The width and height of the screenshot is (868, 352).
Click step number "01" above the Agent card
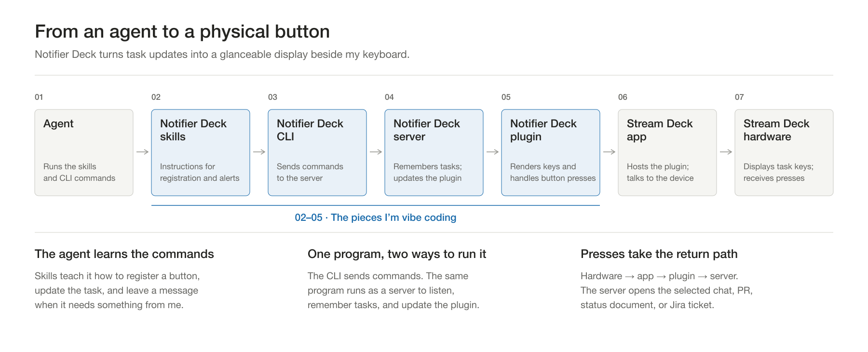(39, 97)
